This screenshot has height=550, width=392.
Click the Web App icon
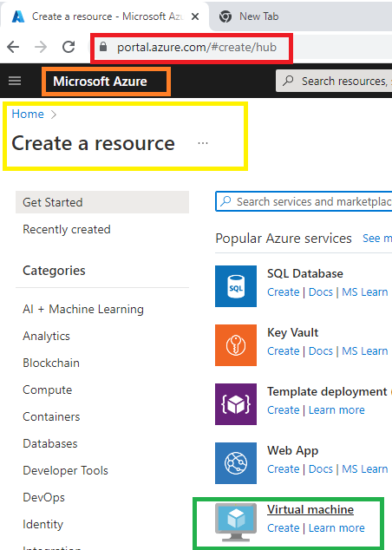coord(236,463)
